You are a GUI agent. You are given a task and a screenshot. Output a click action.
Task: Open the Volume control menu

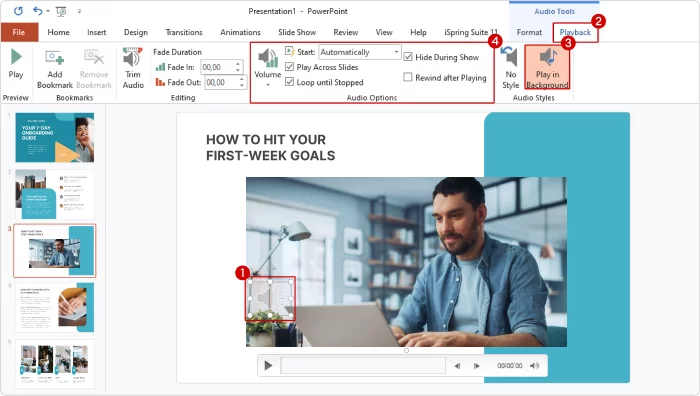[x=268, y=68]
